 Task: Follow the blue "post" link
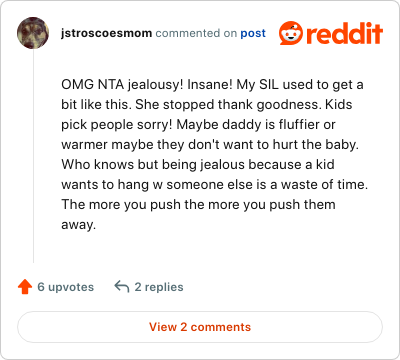pos(253,33)
